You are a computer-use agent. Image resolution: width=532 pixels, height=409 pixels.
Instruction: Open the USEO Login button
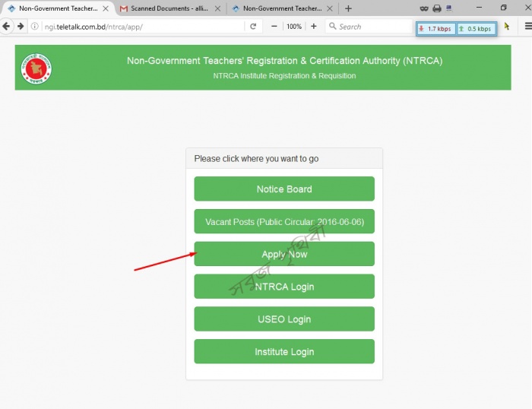[x=284, y=319]
